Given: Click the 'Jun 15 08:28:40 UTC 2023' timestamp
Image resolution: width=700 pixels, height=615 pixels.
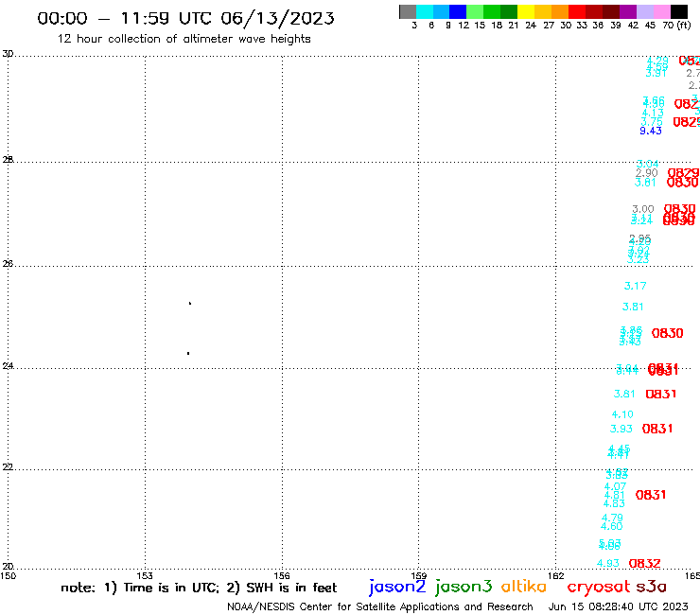Looking at the screenshot, I should coord(619,606).
